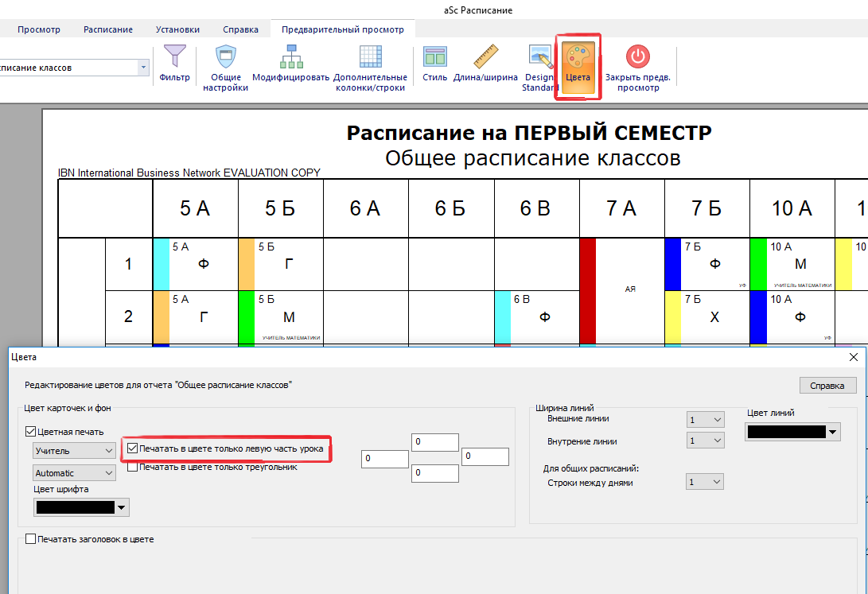Open the Design Standard icon
868x594 pixels.
point(539,59)
